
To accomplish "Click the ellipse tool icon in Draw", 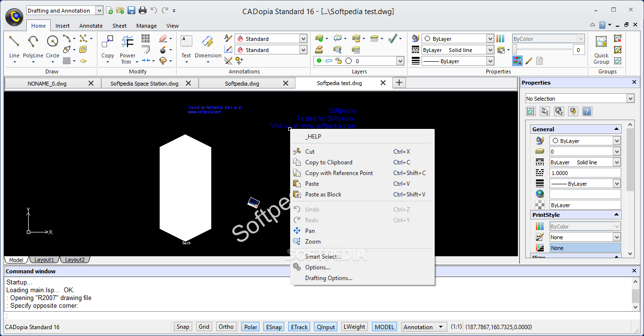I will (x=67, y=50).
